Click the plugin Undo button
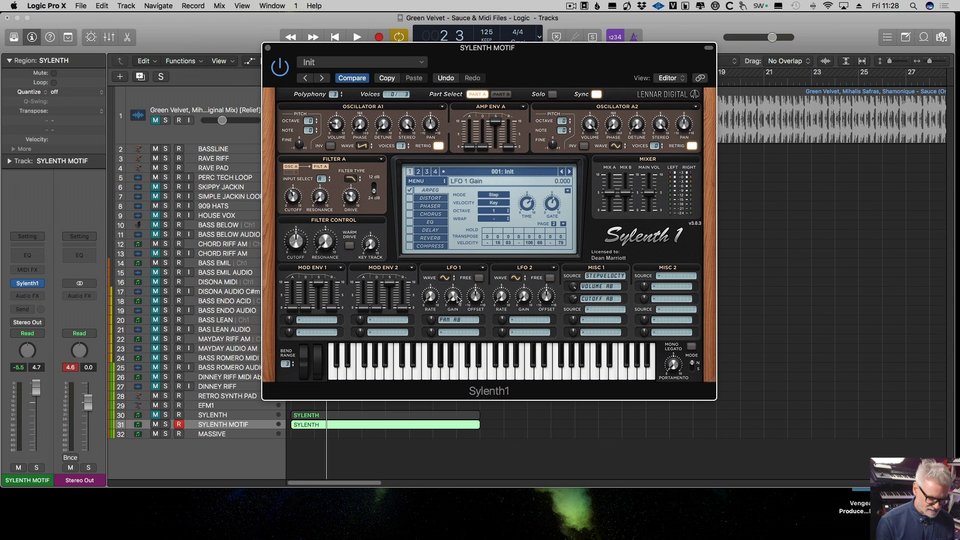Image resolution: width=960 pixels, height=540 pixels. click(446, 78)
